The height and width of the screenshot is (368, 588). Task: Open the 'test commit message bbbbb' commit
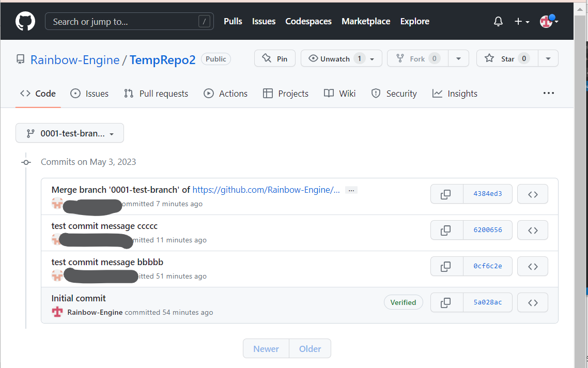tap(107, 262)
